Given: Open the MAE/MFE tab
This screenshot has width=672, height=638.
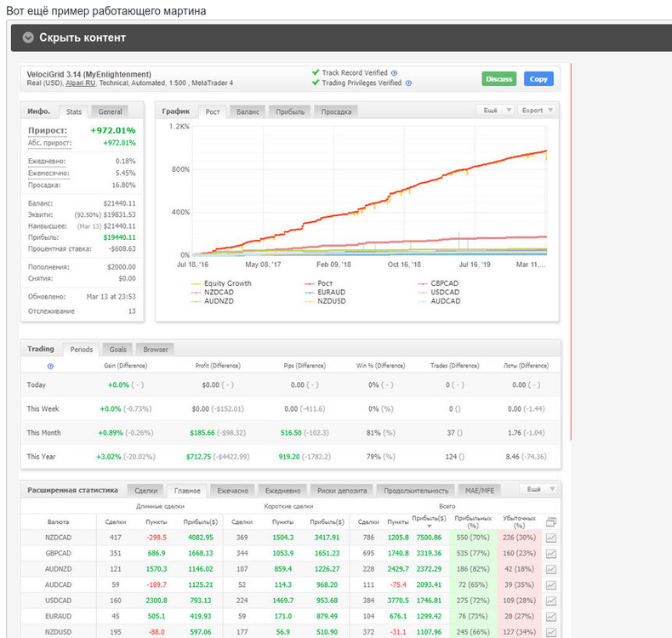Looking at the screenshot, I should [x=480, y=491].
